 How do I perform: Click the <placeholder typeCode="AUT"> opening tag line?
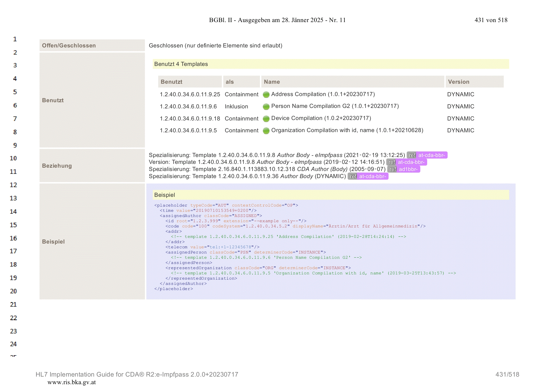click(x=226, y=205)
